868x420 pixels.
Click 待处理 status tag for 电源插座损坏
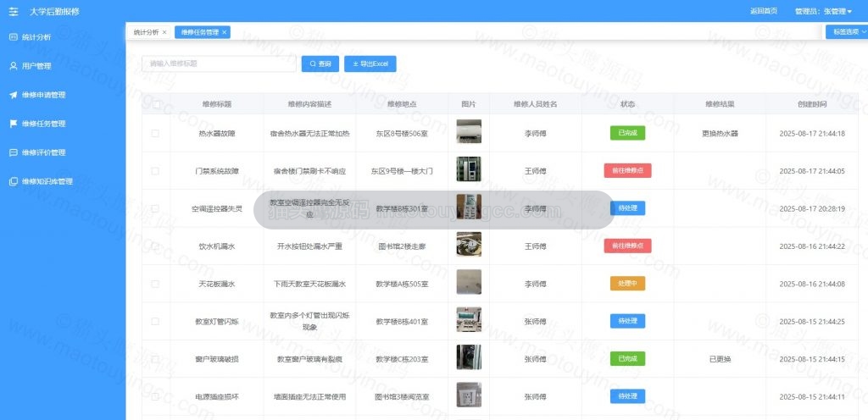pyautogui.click(x=628, y=396)
